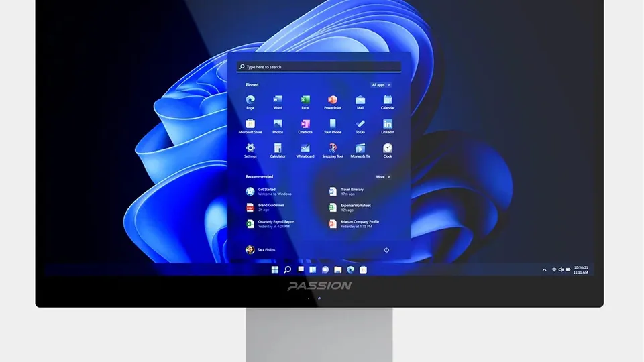Launch the Snipping Tool
Viewport: 644px width, 362px height.
click(333, 150)
